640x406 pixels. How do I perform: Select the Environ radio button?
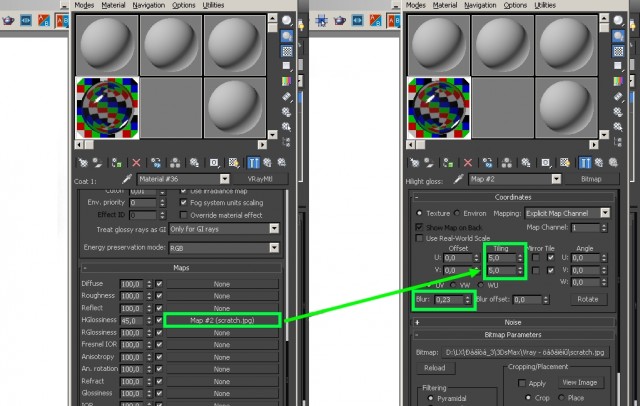click(x=457, y=213)
